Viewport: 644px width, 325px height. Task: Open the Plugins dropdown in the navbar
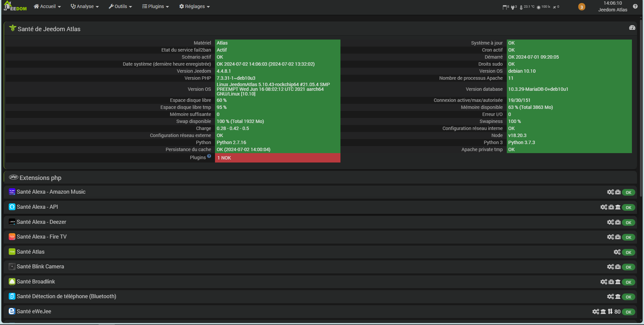[x=155, y=6]
